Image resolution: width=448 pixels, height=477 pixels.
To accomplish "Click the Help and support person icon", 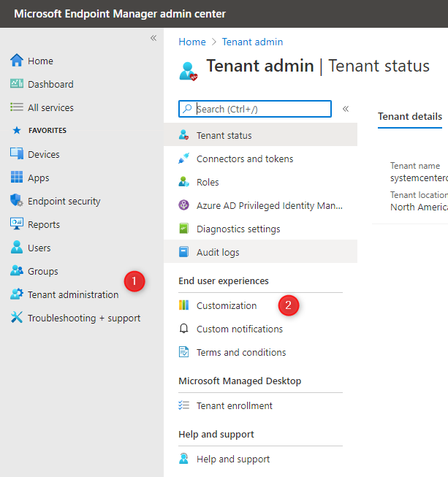I will coord(183,459).
